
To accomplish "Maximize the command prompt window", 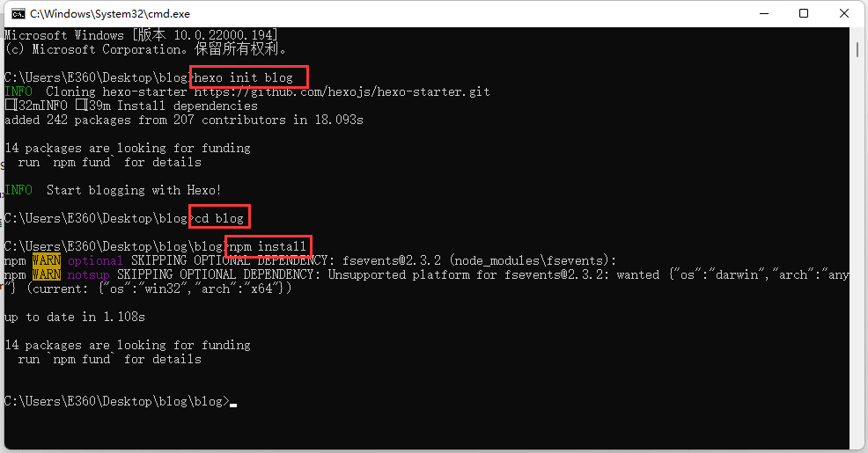I will coord(804,13).
